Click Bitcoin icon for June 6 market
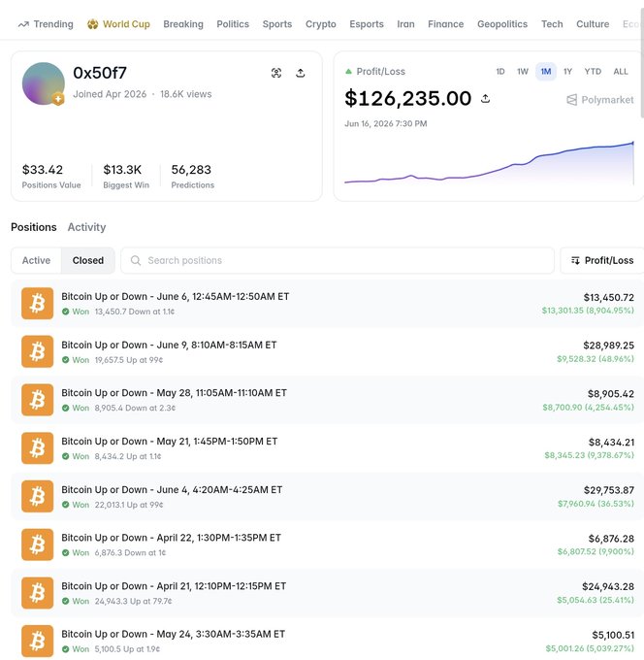 pos(38,303)
